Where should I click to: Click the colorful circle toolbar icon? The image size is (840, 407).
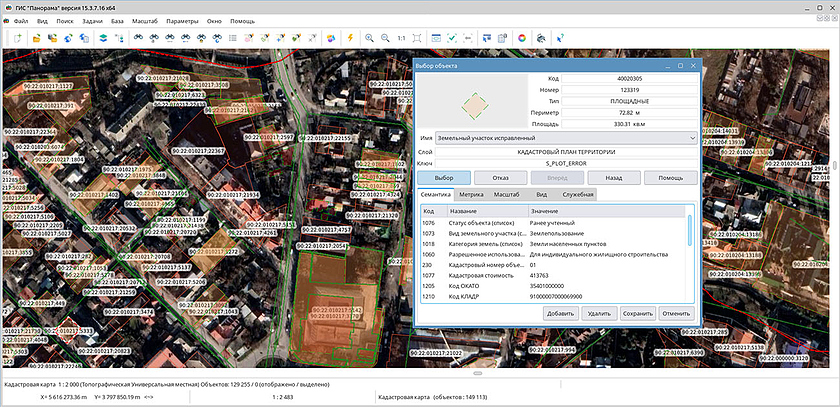(x=521, y=37)
